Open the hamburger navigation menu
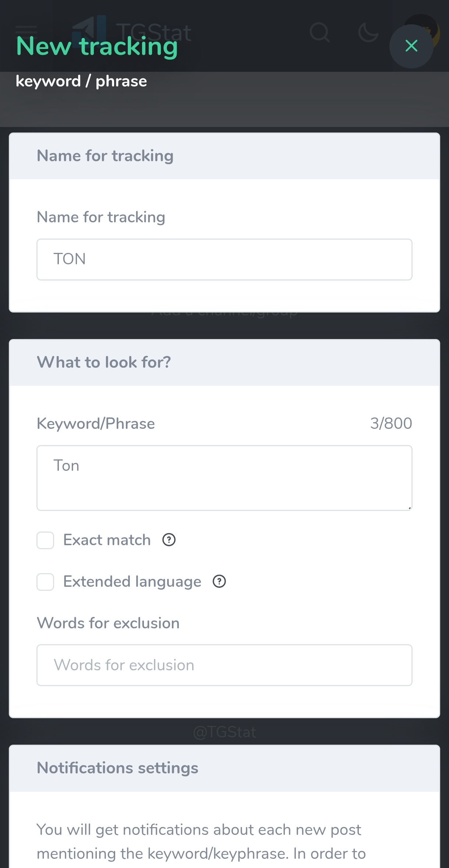Image resolution: width=449 pixels, height=868 pixels. click(x=26, y=31)
